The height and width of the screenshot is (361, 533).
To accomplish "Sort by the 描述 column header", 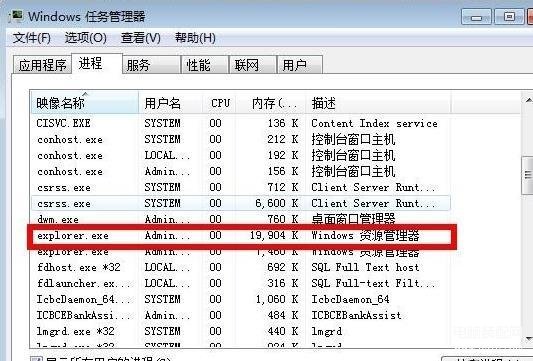I will 378,103.
